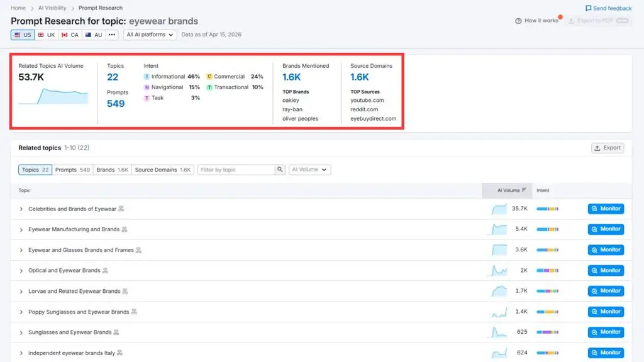Click oakley top brand
Screen dimensions: 644x362
[x=291, y=100]
